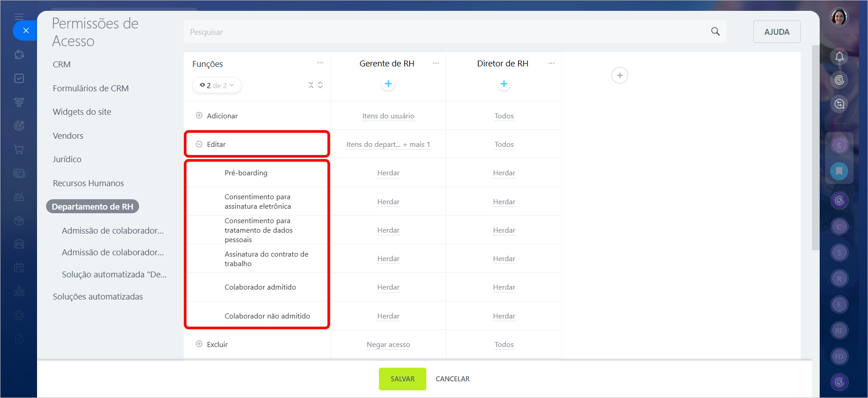
Task: Click the vertical scrollbar of the panel
Action: (x=815, y=147)
